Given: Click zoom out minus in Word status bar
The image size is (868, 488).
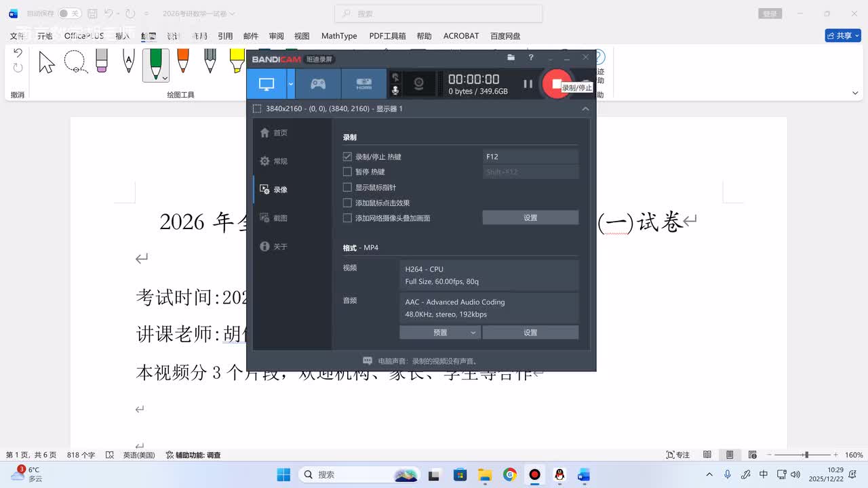Looking at the screenshot, I should 768,455.
